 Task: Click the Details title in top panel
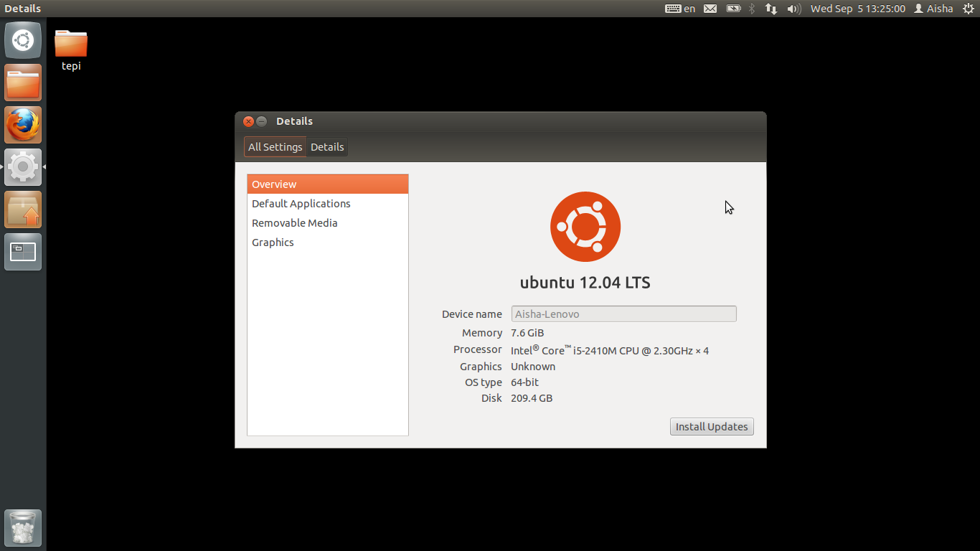click(x=23, y=9)
